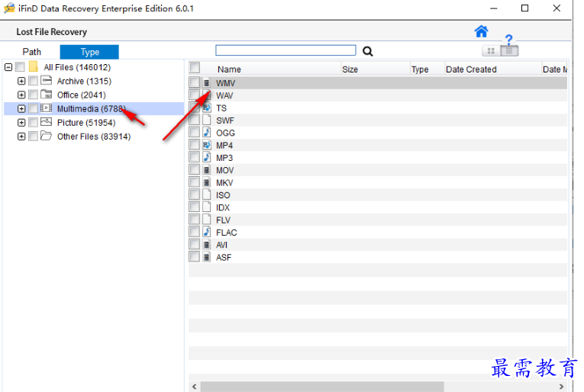Check the Multimedia category checkbox
The height and width of the screenshot is (392, 584).
(x=33, y=108)
